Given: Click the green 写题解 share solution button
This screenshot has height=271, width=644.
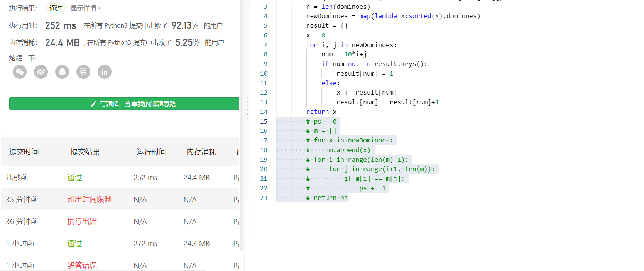Looking at the screenshot, I should coord(124,104).
